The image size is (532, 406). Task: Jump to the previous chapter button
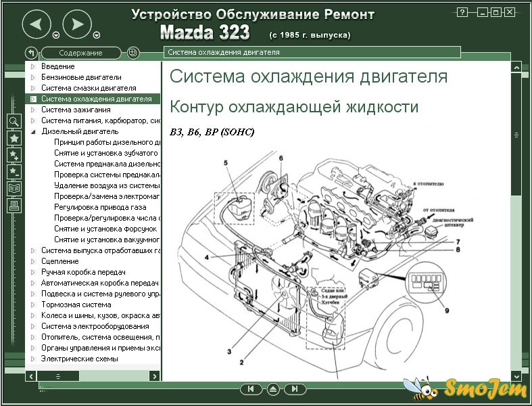pos(251,389)
